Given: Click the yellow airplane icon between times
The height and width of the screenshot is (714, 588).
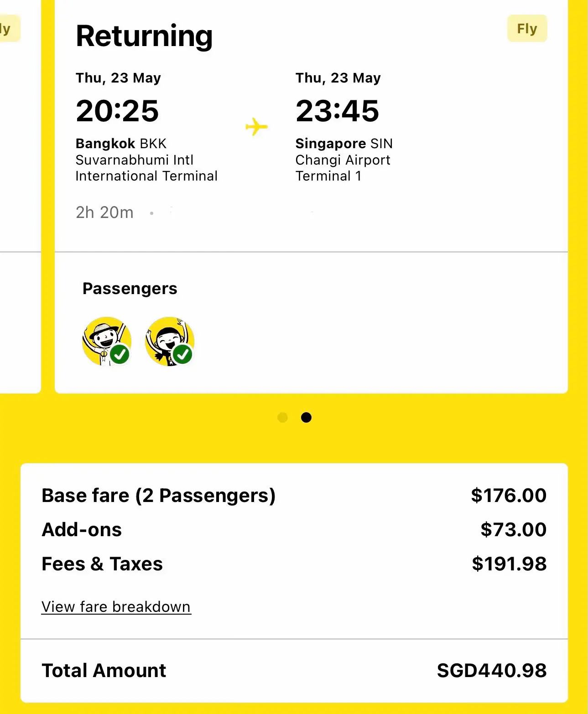Looking at the screenshot, I should tap(256, 126).
